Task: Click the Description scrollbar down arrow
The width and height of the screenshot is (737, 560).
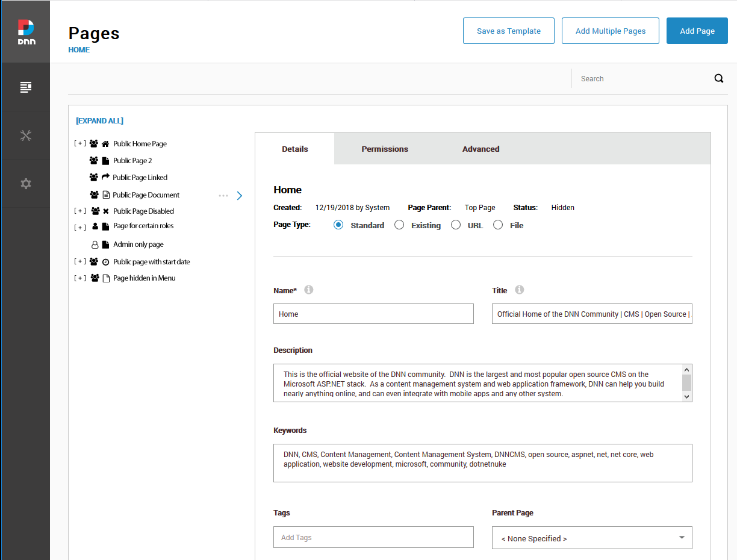Action: point(686,396)
